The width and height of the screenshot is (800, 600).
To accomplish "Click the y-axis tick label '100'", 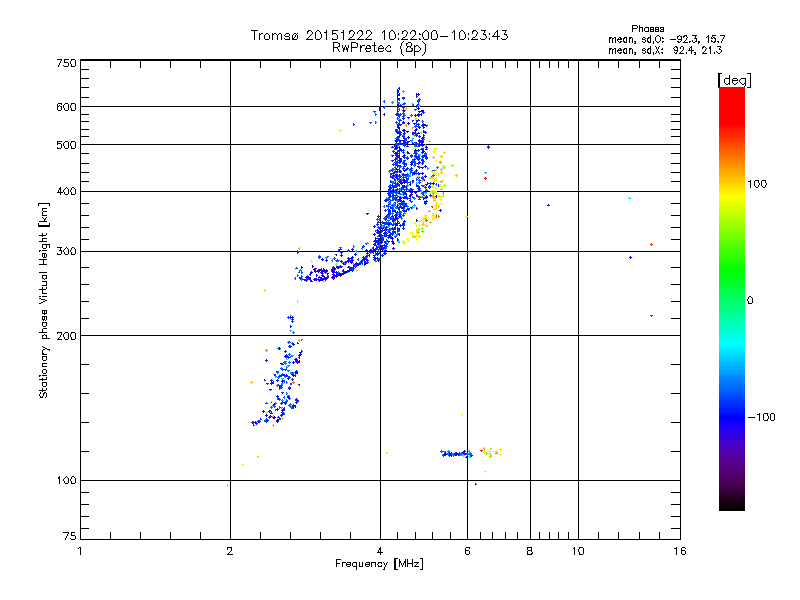I will pyautogui.click(x=66, y=481).
